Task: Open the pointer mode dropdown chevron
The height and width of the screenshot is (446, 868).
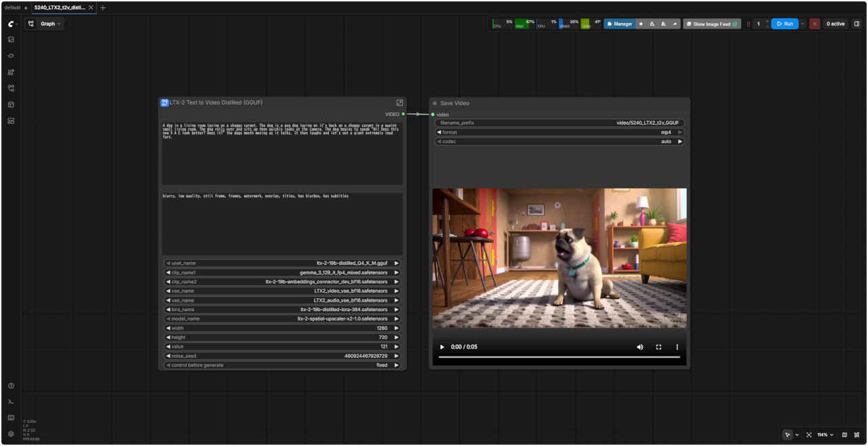Action: click(x=797, y=434)
